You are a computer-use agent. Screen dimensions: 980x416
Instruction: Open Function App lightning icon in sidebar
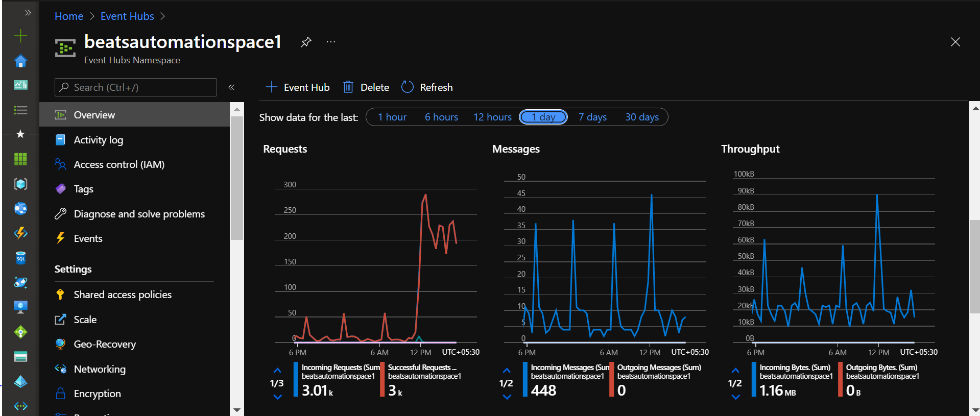coord(20,233)
